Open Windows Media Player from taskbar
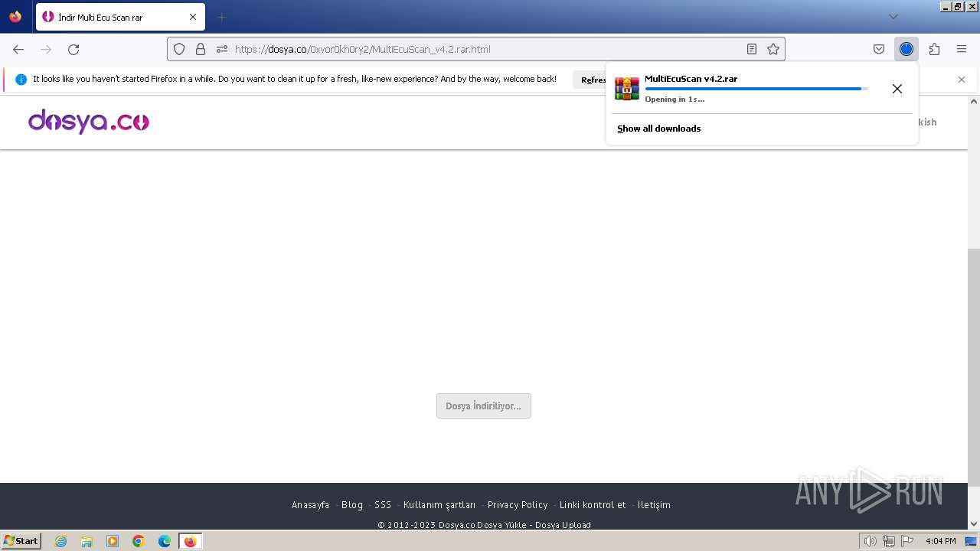 113,541
